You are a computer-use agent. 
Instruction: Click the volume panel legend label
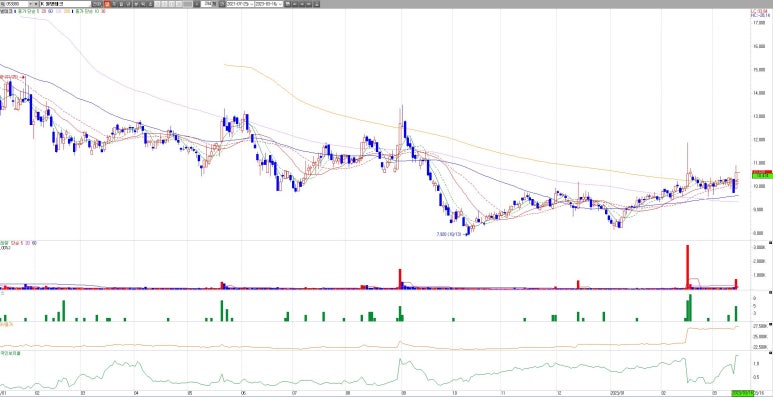tap(4, 243)
